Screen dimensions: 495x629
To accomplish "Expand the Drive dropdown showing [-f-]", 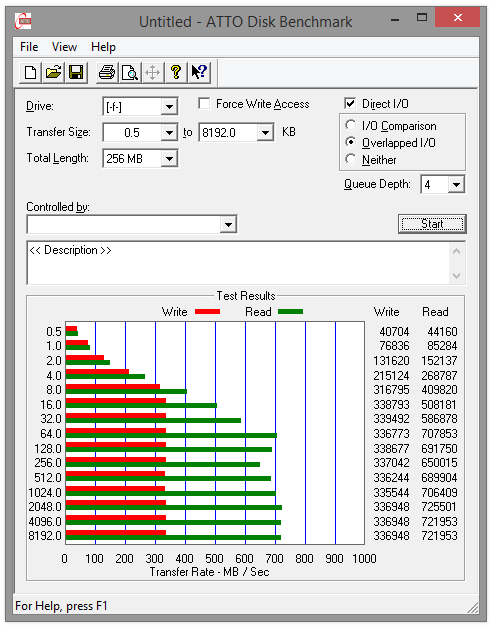I will pyautogui.click(x=170, y=107).
